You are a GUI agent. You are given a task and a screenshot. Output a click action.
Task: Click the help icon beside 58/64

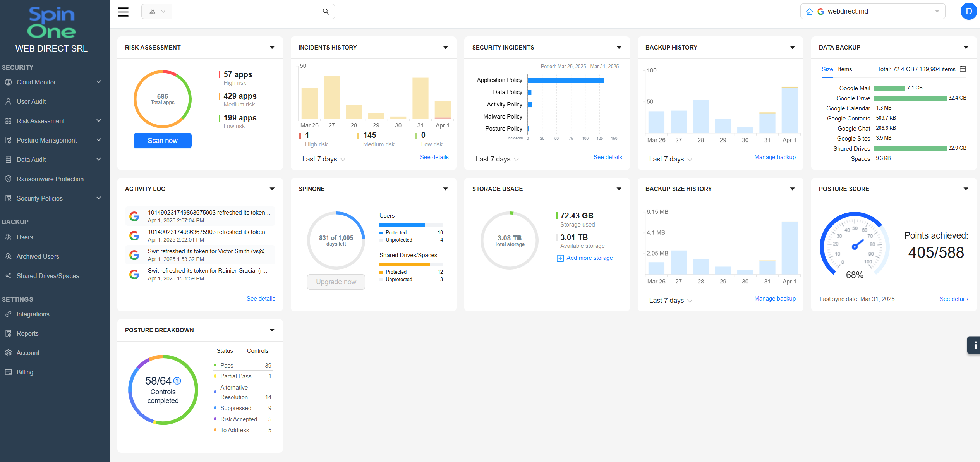click(x=177, y=381)
